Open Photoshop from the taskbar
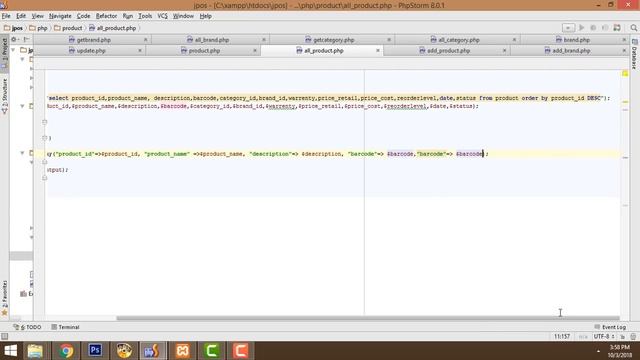The width and height of the screenshot is (640, 360). click(95, 351)
